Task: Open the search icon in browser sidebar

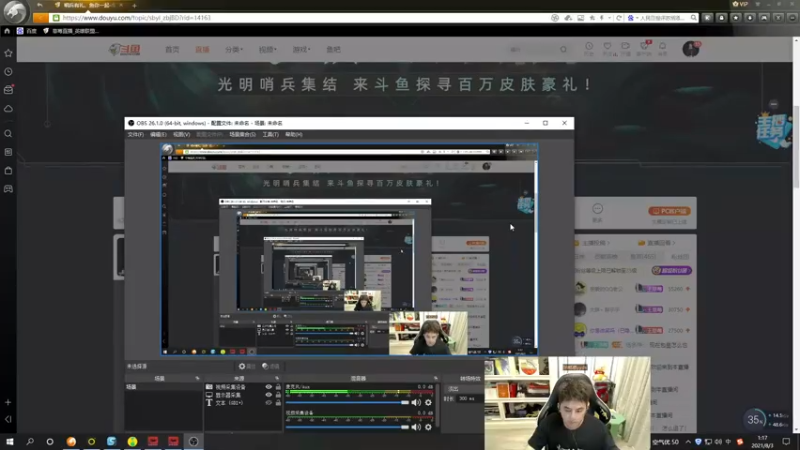Action: pyautogui.click(x=8, y=134)
